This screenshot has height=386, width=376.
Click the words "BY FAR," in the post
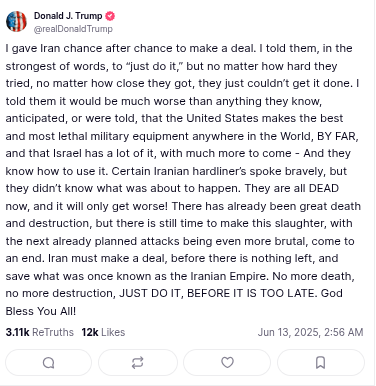(x=338, y=136)
